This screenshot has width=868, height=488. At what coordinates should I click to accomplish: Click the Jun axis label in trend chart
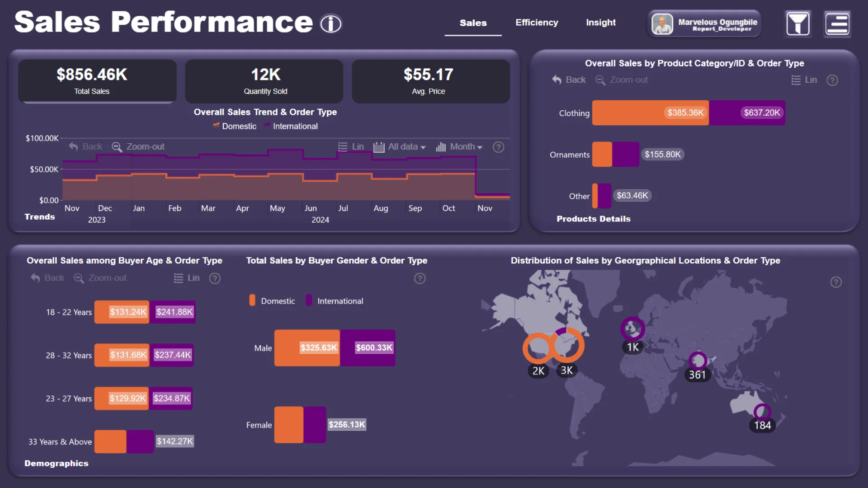pos(311,208)
